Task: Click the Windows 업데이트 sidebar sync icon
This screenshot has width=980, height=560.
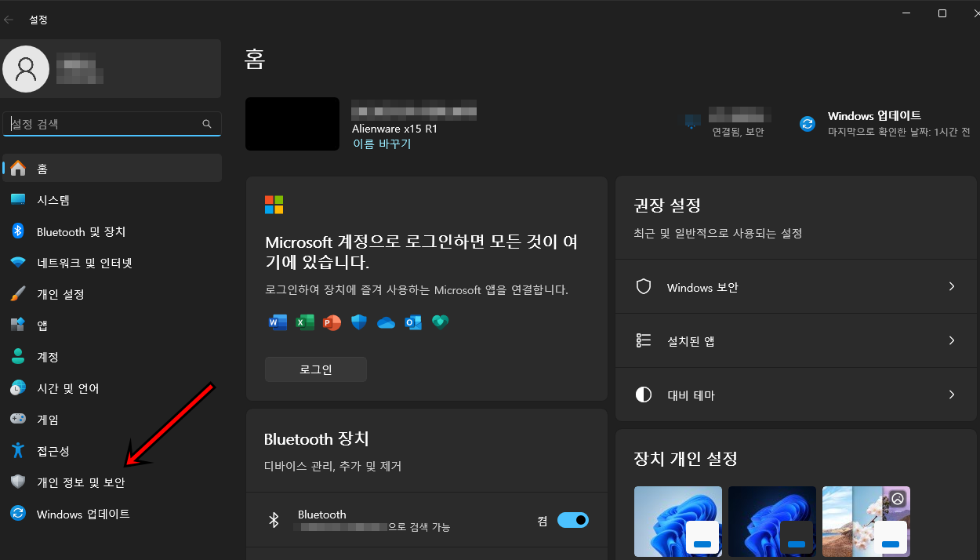Action: click(18, 514)
